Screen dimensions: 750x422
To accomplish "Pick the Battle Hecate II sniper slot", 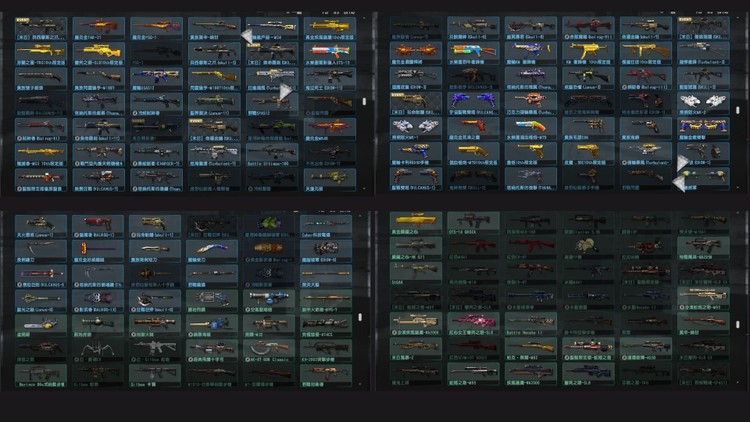I will tap(531, 324).
